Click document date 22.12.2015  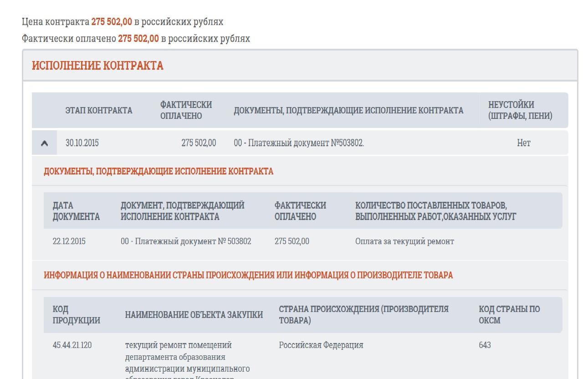[x=69, y=241]
